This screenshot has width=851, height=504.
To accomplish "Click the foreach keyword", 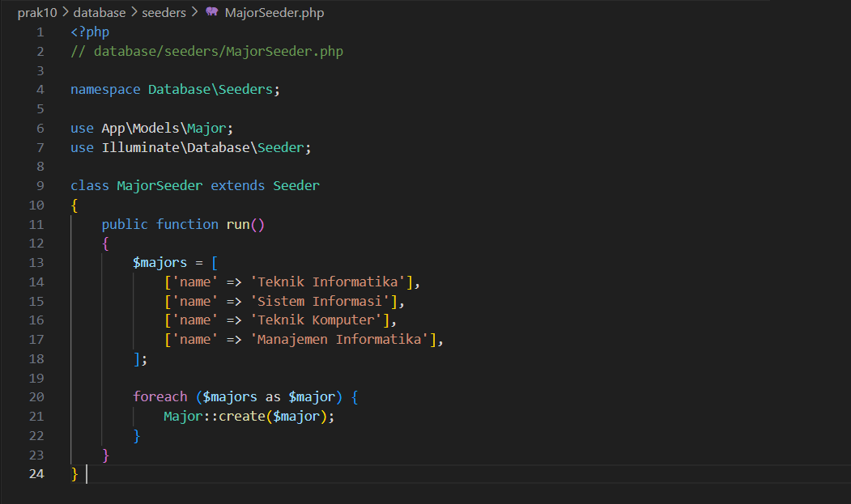I will [x=160, y=396].
